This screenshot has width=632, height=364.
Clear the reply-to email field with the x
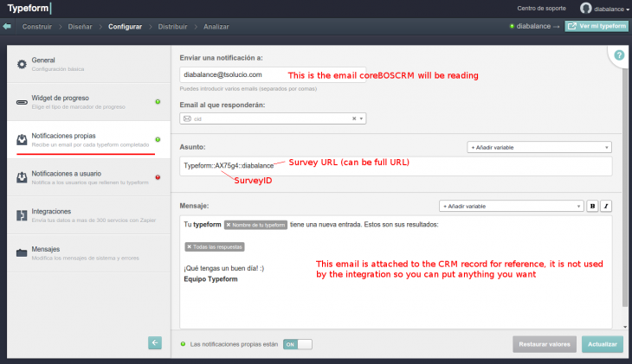[354, 118]
